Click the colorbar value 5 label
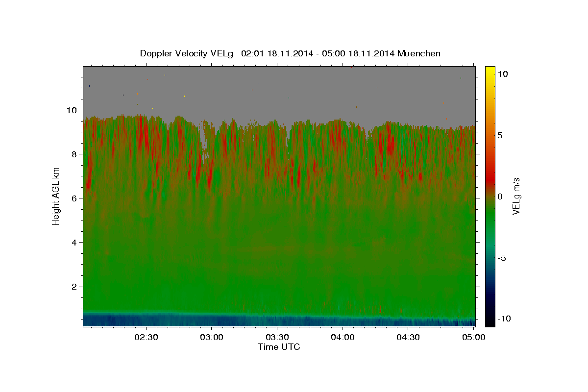This screenshot has width=588, height=392. coord(500,135)
